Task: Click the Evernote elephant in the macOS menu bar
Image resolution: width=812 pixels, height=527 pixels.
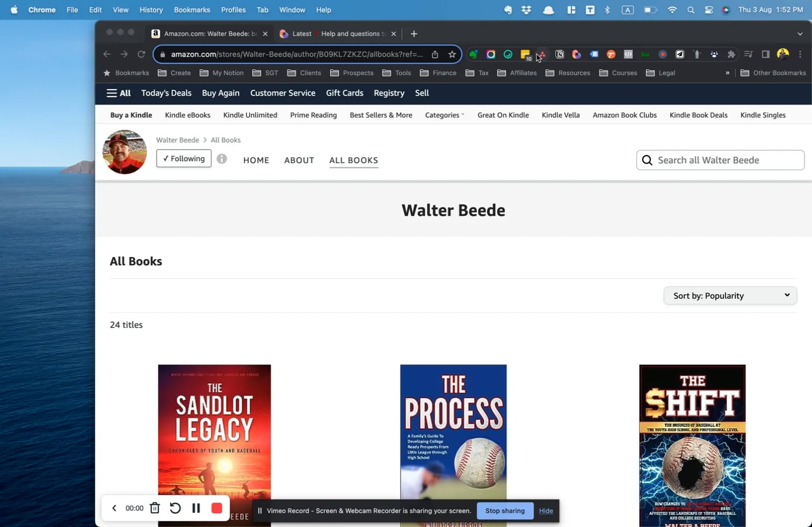Action: pos(508,10)
